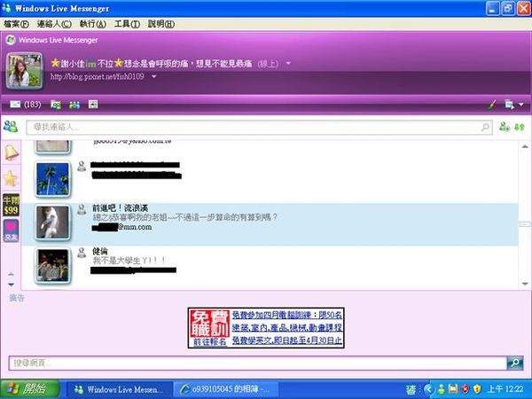Click the user's profile display picture
The width and height of the screenshot is (532, 399).
point(25,71)
